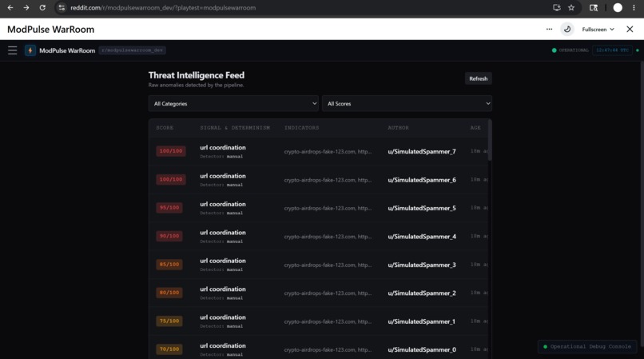Reload the reddit page
The height and width of the screenshot is (359, 644).
(x=42, y=7)
